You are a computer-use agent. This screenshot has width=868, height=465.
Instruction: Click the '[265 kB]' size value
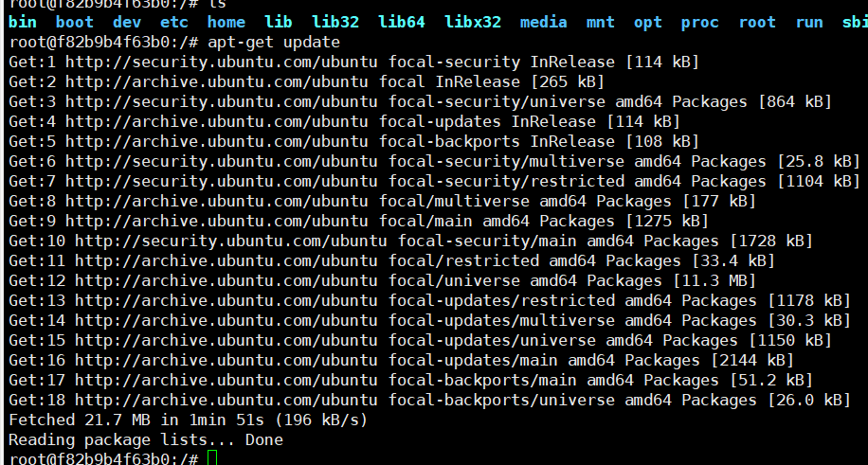point(568,82)
